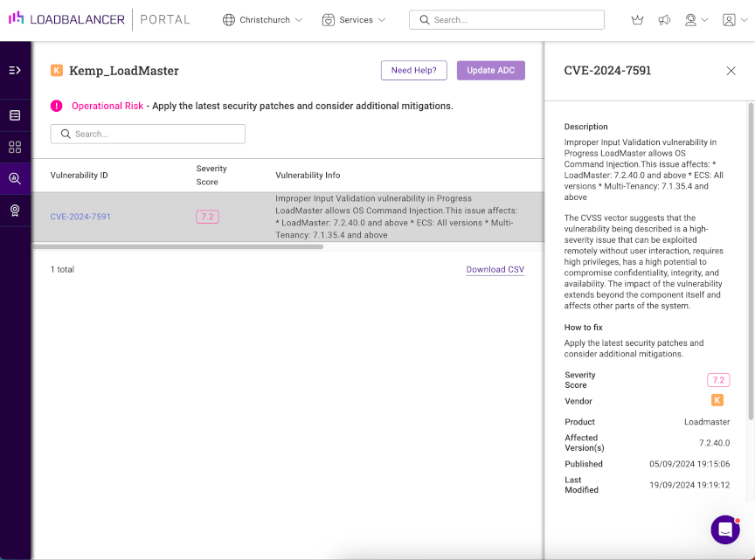Open the support agent headset menu

[x=696, y=20]
